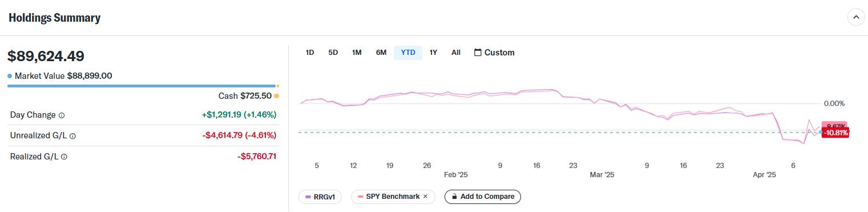This screenshot has height=212, width=868.
Task: Open Unrealized G/L info icon
Action: (72, 136)
